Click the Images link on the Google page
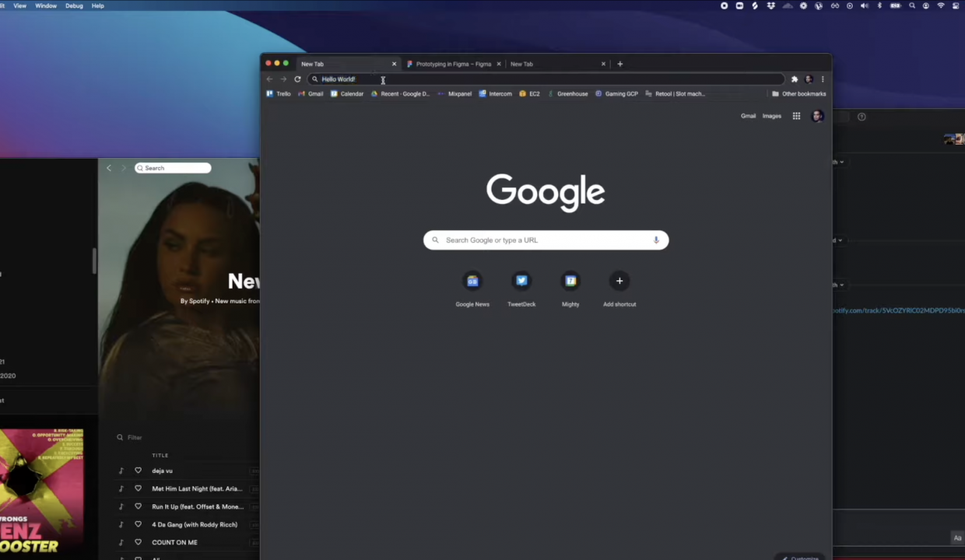Viewport: 965px width, 560px height. 772,116
